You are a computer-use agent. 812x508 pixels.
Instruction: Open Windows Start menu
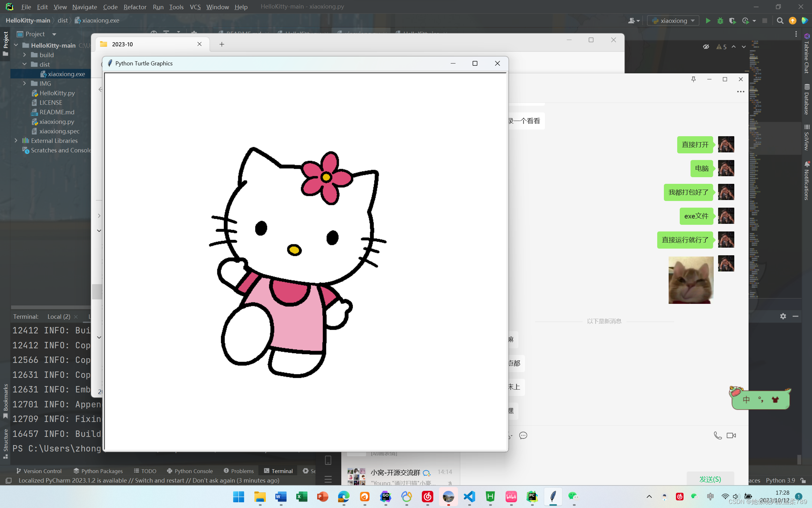tap(239, 497)
